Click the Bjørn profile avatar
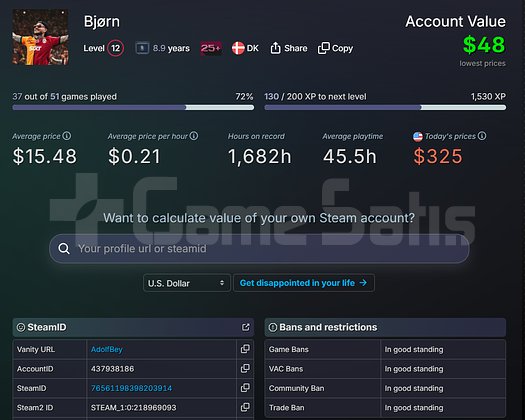This screenshot has width=525, height=420. coord(41,37)
